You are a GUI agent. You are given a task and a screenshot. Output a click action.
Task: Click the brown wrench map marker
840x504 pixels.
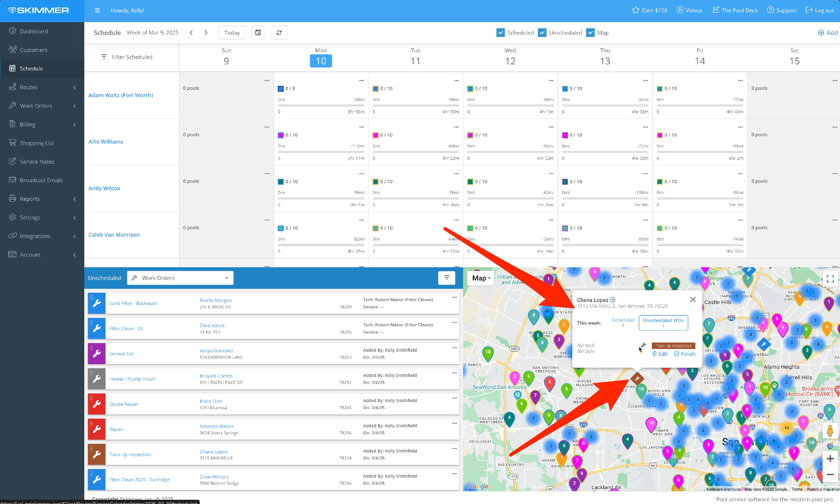point(637,378)
